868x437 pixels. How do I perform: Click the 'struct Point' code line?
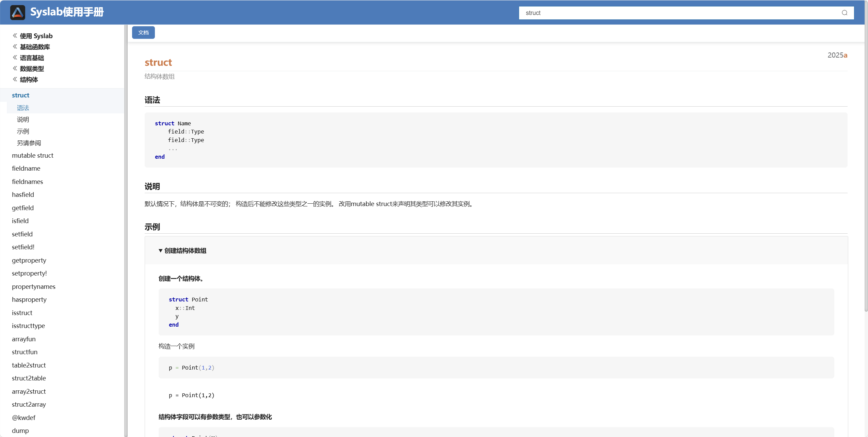point(188,300)
